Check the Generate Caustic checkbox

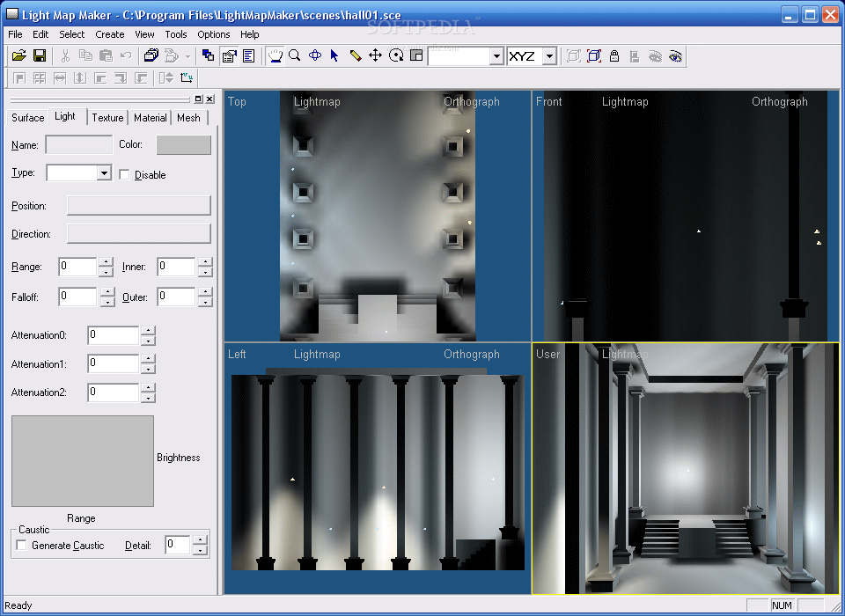(x=21, y=546)
